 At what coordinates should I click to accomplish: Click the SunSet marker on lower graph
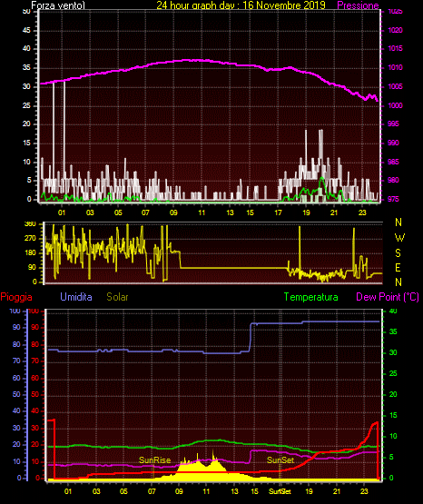click(280, 460)
